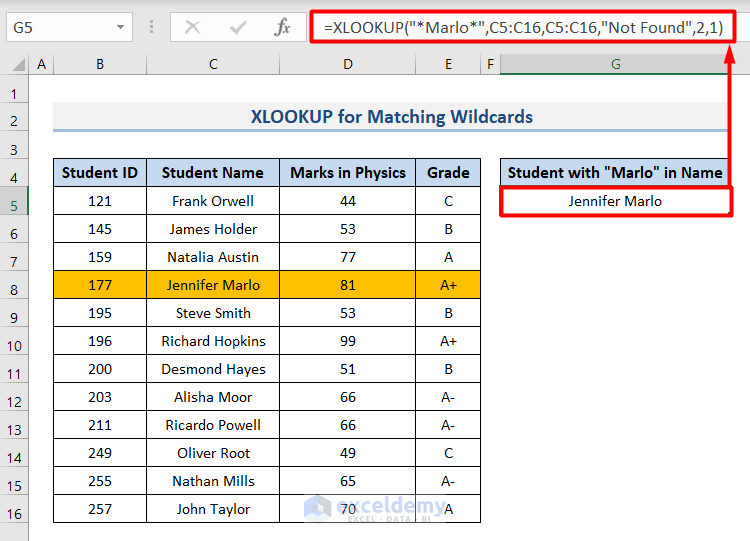The image size is (750, 541).
Task: Select column G header
Action: point(615,65)
